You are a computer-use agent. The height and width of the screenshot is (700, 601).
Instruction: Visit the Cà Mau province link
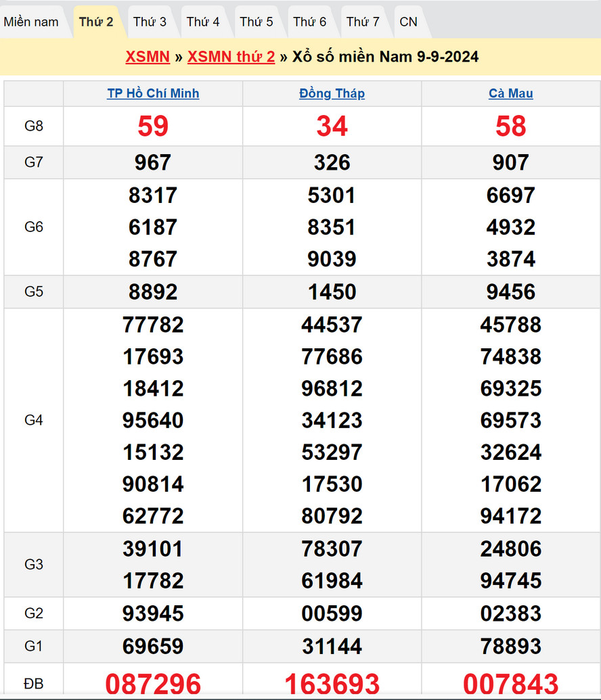pyautogui.click(x=510, y=93)
